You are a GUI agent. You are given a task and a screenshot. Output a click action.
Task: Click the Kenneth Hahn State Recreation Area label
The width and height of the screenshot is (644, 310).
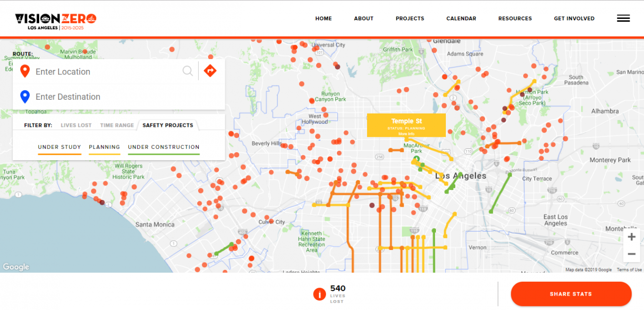312,242
